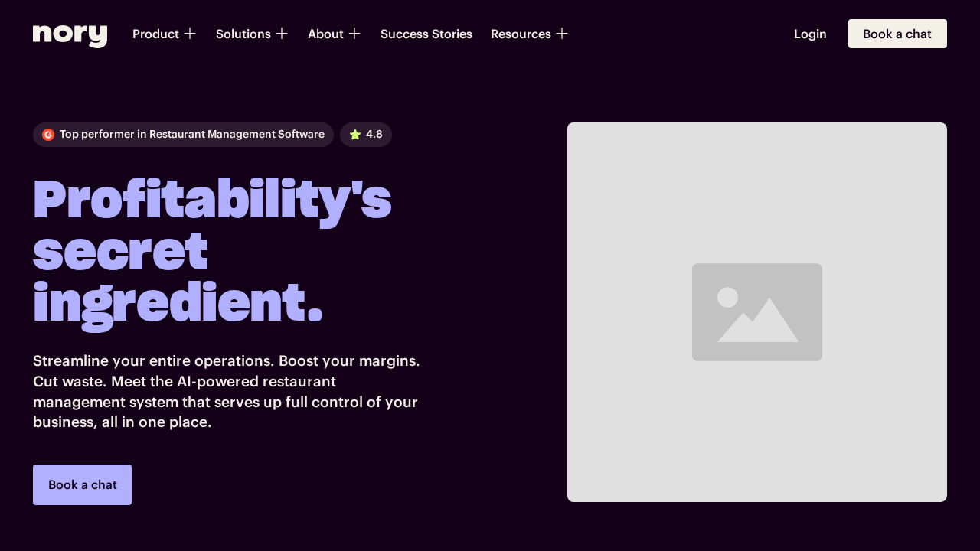Expand the Product dropdown menu
Image resolution: width=980 pixels, height=551 pixels.
click(x=155, y=34)
